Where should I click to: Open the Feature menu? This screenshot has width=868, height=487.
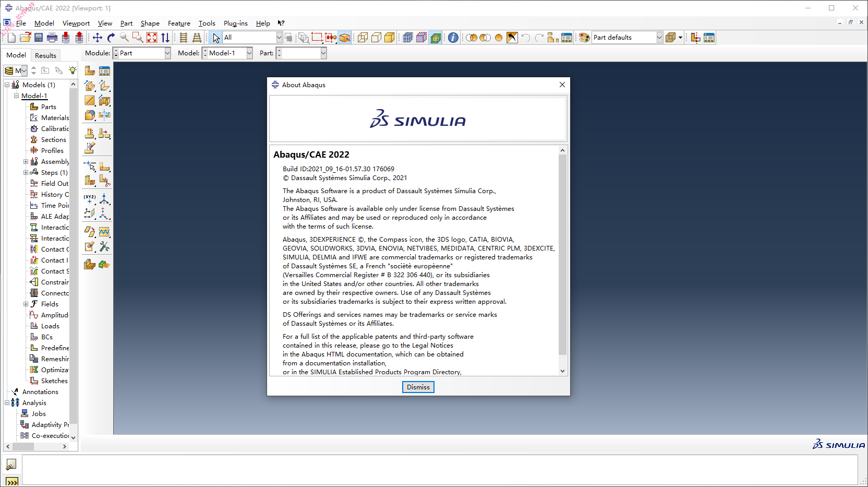pyautogui.click(x=179, y=23)
